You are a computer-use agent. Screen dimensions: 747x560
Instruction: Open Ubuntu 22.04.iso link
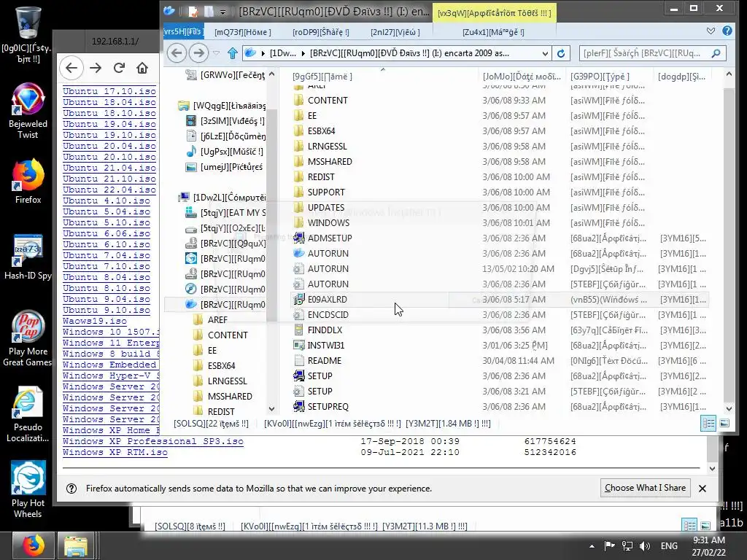(x=109, y=190)
